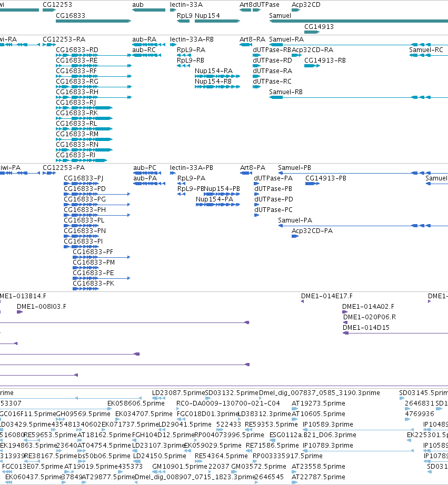Select BAC end DME1-014E17.F

(x=327, y=296)
